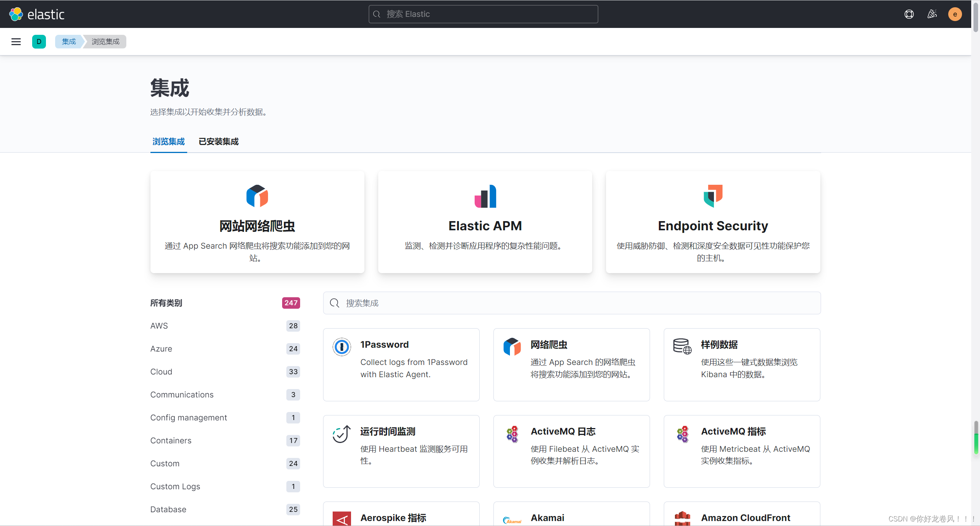
Task: Open the newsfeed celebration icon
Action: (932, 14)
